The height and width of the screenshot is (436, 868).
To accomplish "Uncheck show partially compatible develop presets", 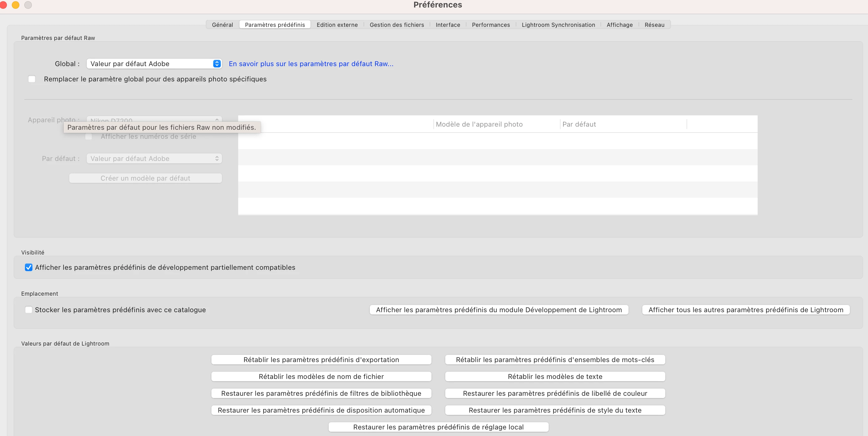I will [29, 267].
